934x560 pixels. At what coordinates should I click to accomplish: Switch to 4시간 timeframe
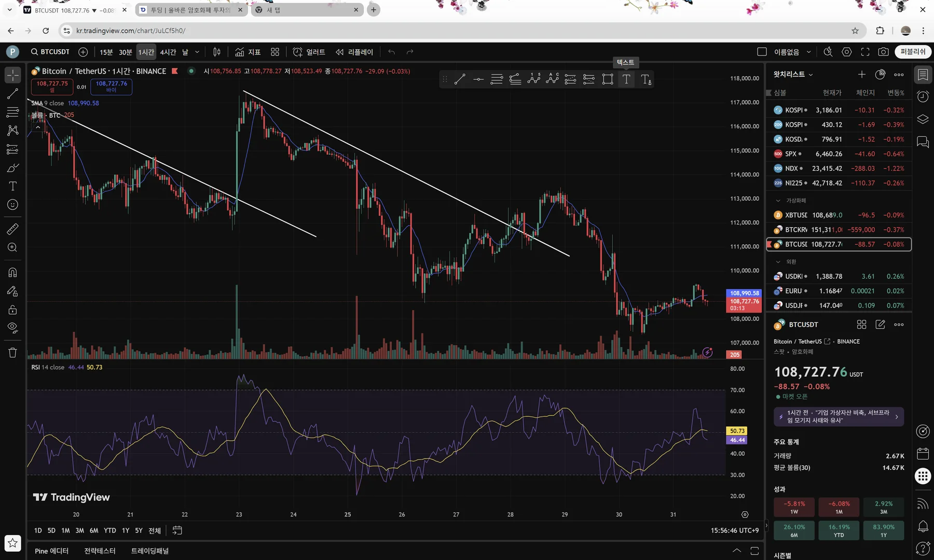[168, 52]
